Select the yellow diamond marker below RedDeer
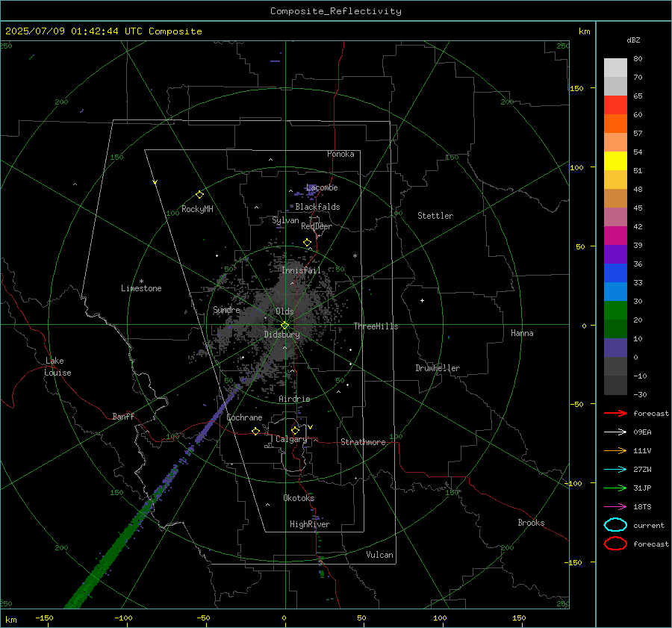Screen dimensions: 672x628 (x=307, y=243)
